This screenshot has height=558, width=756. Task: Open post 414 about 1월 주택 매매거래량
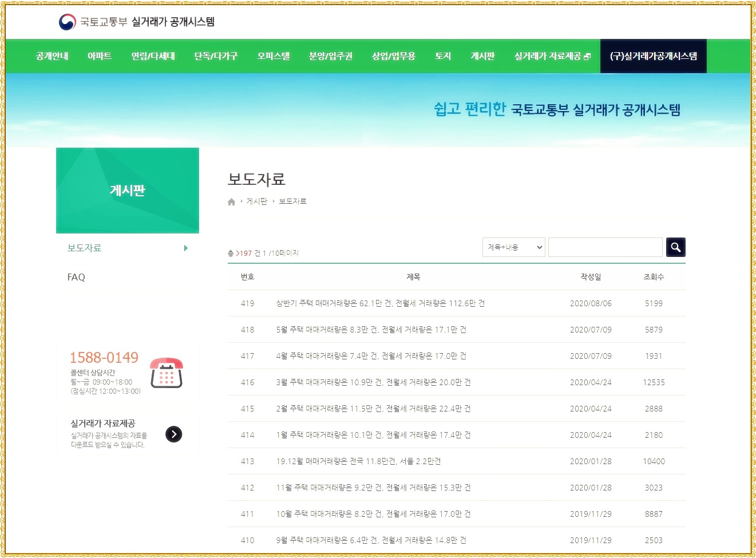tap(374, 435)
